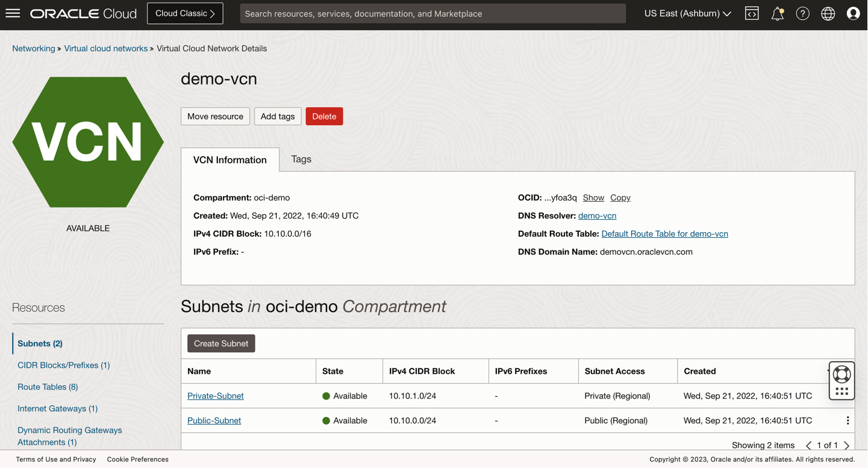This screenshot has width=868, height=469.
Task: Switch to Cloud Classic console
Action: (x=185, y=13)
